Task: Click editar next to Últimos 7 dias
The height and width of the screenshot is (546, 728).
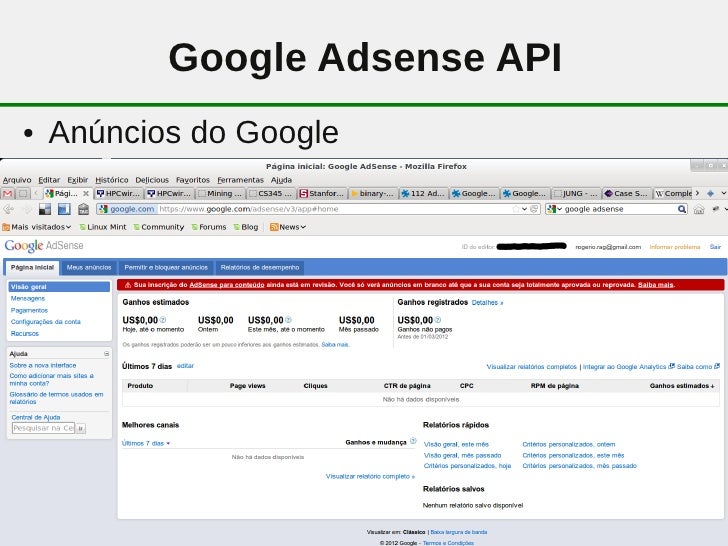Action: (185, 366)
